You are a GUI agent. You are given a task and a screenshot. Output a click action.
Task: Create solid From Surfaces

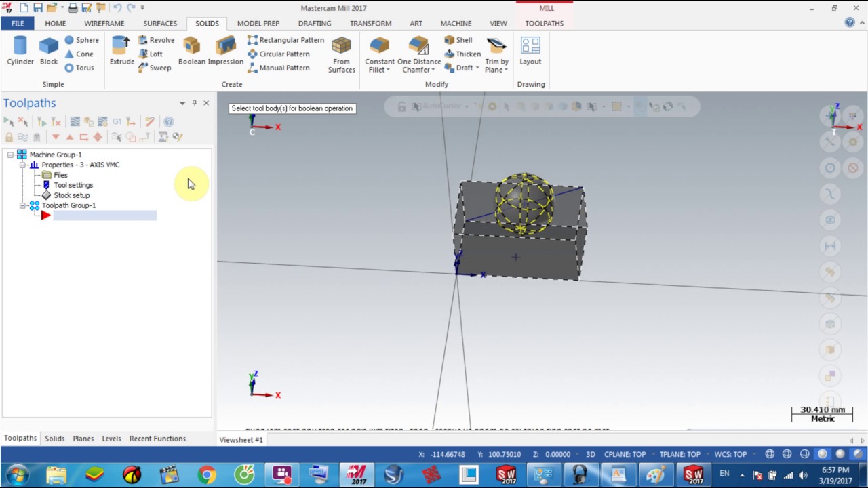(x=341, y=54)
